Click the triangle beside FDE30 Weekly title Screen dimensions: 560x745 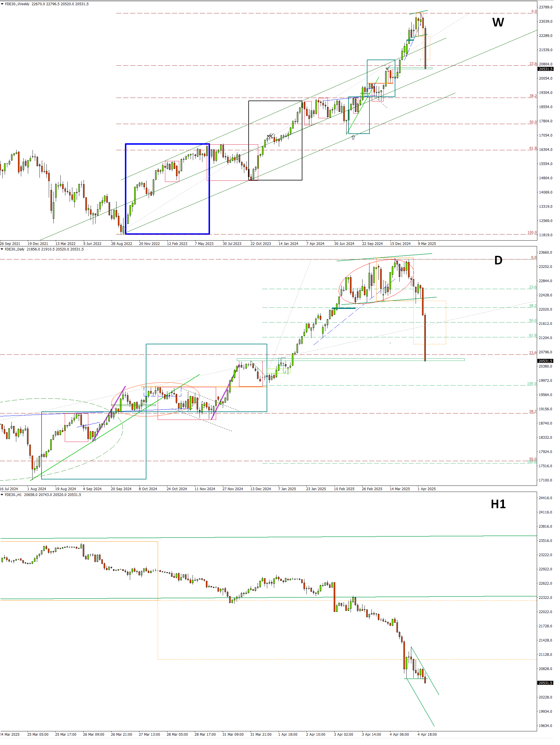click(2, 4)
